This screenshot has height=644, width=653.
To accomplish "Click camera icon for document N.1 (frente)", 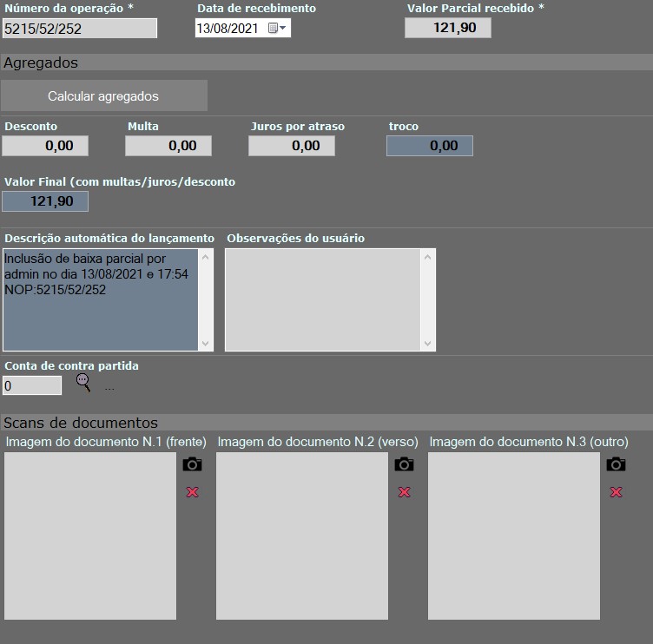I will (x=192, y=464).
